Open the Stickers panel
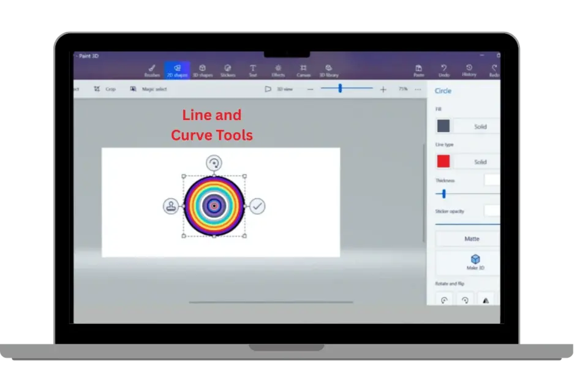This screenshot has height=392, width=588. 227,70
